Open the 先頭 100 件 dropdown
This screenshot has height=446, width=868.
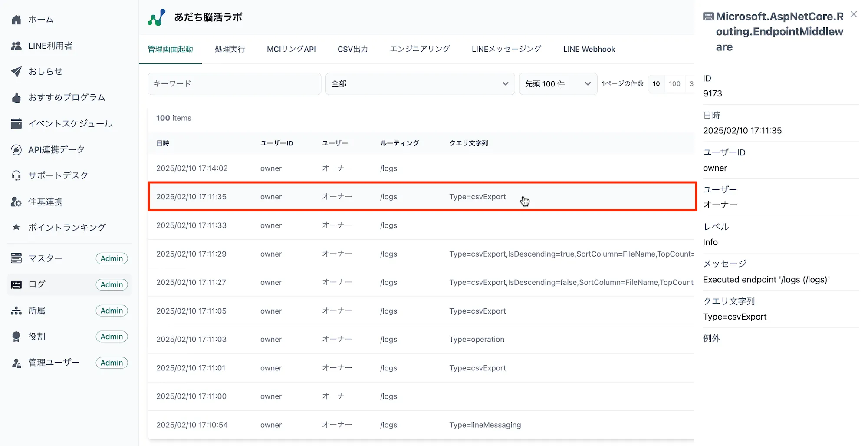(x=558, y=84)
